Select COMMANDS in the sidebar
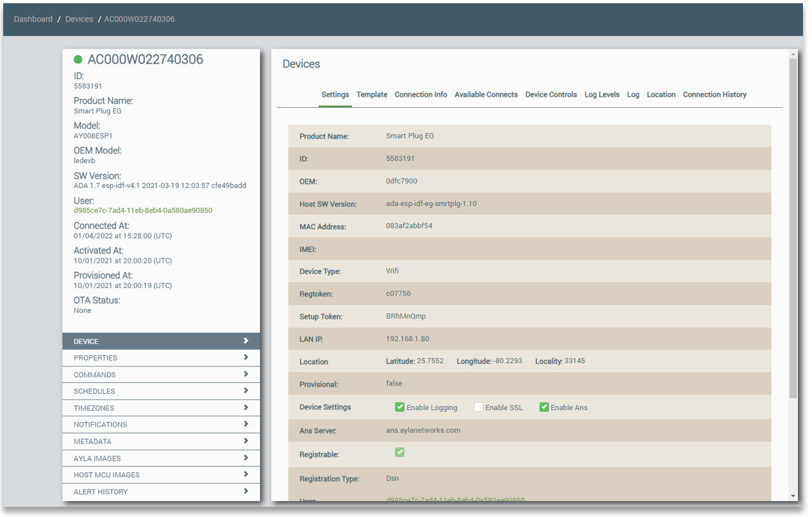 pyautogui.click(x=162, y=375)
